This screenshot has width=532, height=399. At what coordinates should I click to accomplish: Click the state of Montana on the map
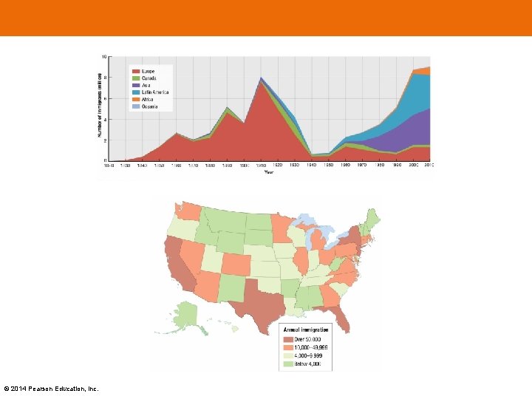coord(225,220)
